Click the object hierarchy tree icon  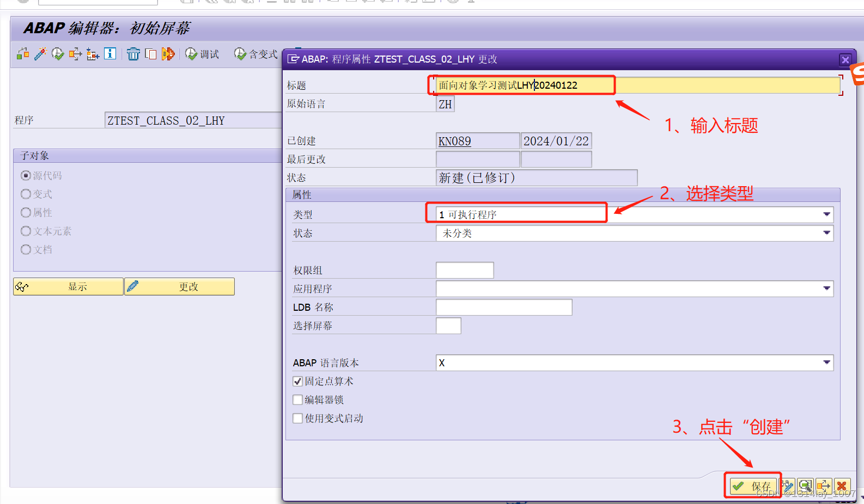[93, 53]
